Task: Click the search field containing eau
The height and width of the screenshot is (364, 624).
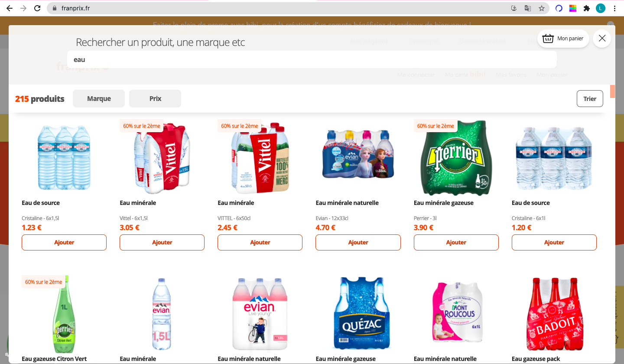Action: pos(312,59)
